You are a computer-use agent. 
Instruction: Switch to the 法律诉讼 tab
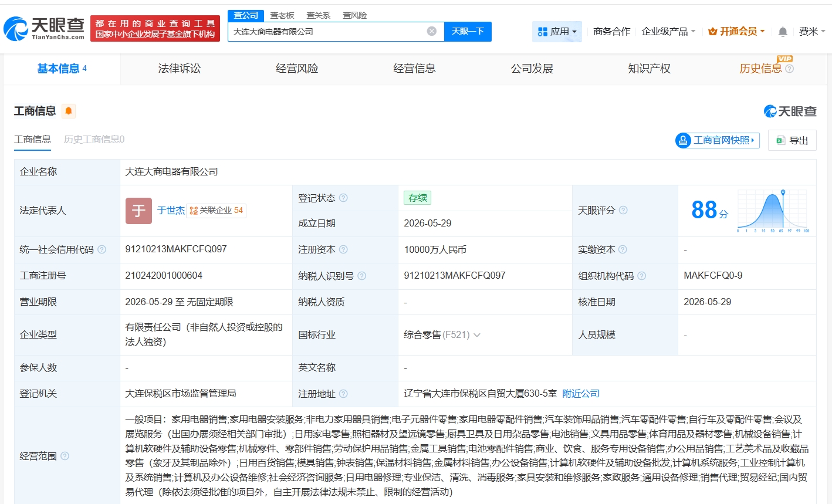click(x=180, y=69)
